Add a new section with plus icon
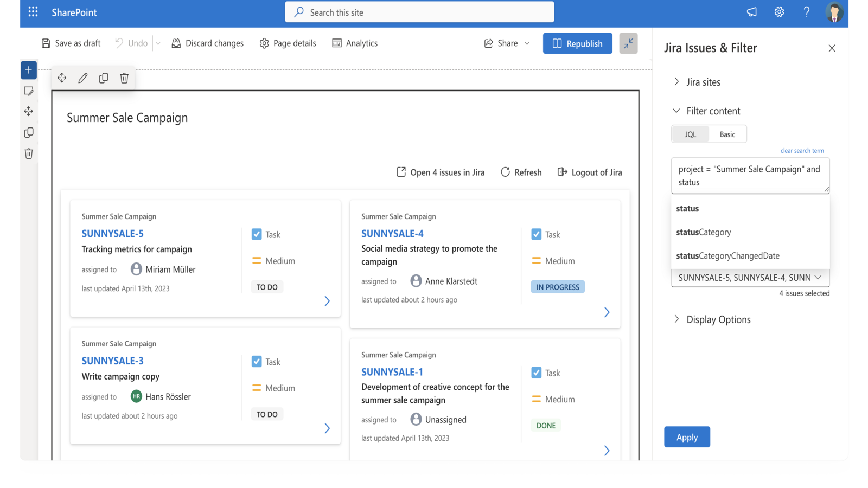 click(29, 70)
